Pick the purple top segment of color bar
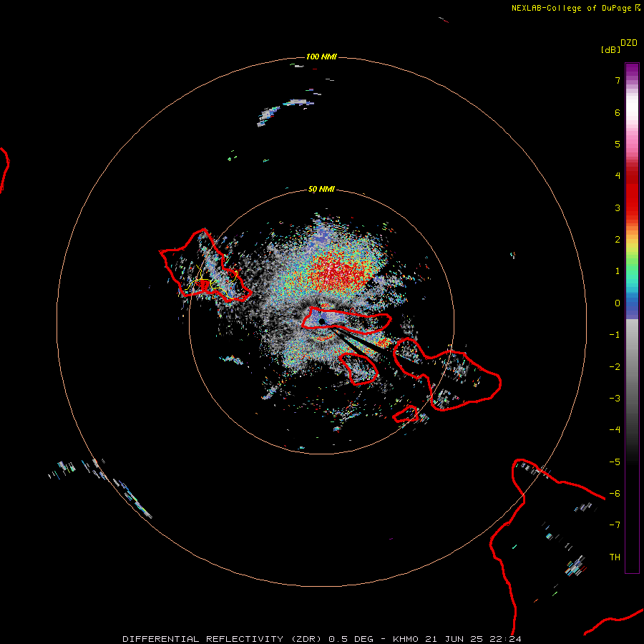Image resolution: width=644 pixels, height=644 pixels. point(632,71)
